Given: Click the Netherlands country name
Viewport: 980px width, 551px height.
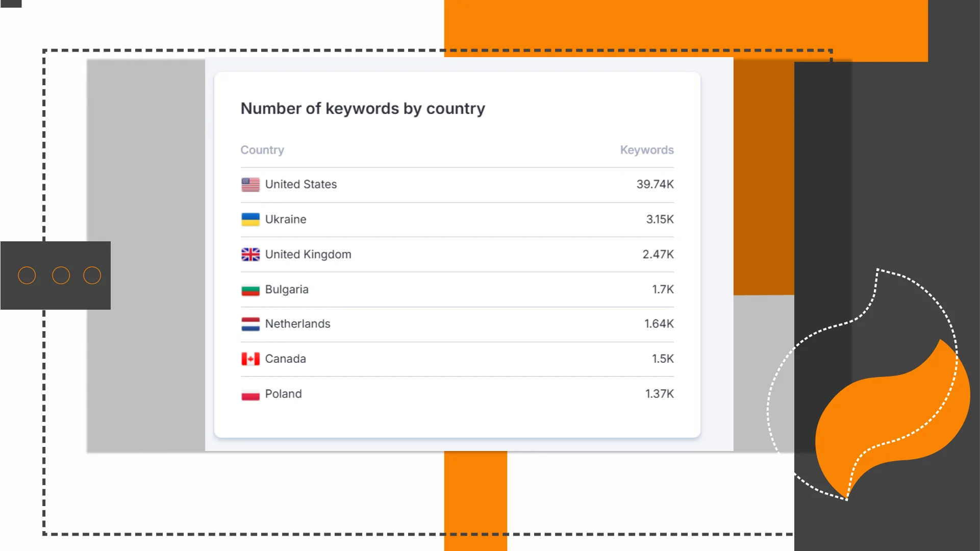Looking at the screenshot, I should 297,324.
